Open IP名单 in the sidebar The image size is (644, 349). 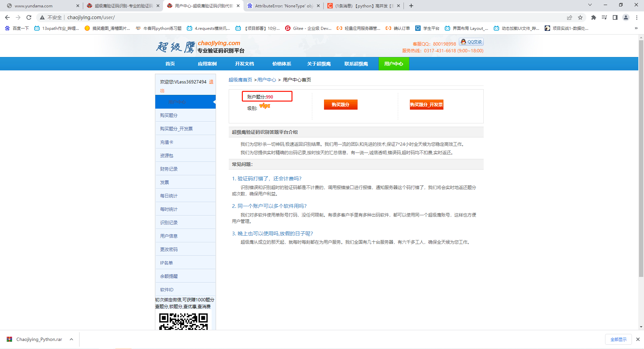pos(185,263)
